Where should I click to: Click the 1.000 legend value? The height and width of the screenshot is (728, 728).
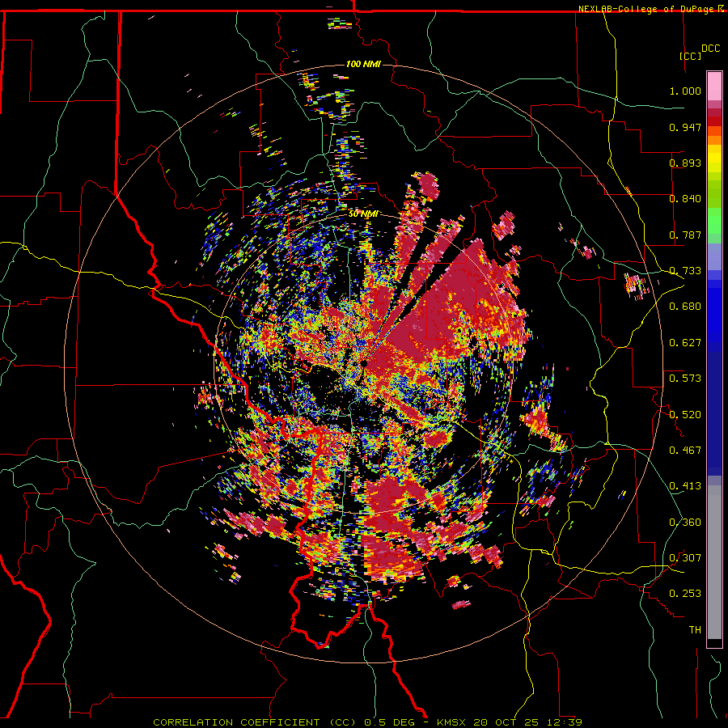(685, 91)
